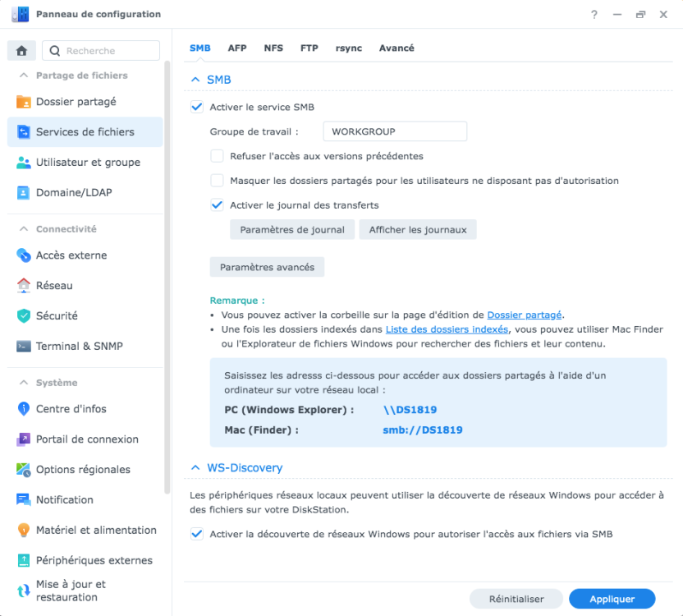Screen dimensions: 683x616
Task: Collapse the SMB section chevron
Action: (195, 80)
